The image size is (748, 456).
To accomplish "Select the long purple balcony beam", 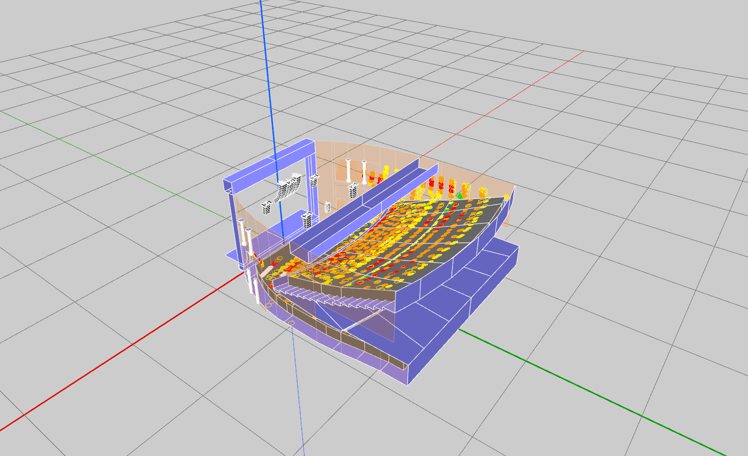I will pos(364,209).
